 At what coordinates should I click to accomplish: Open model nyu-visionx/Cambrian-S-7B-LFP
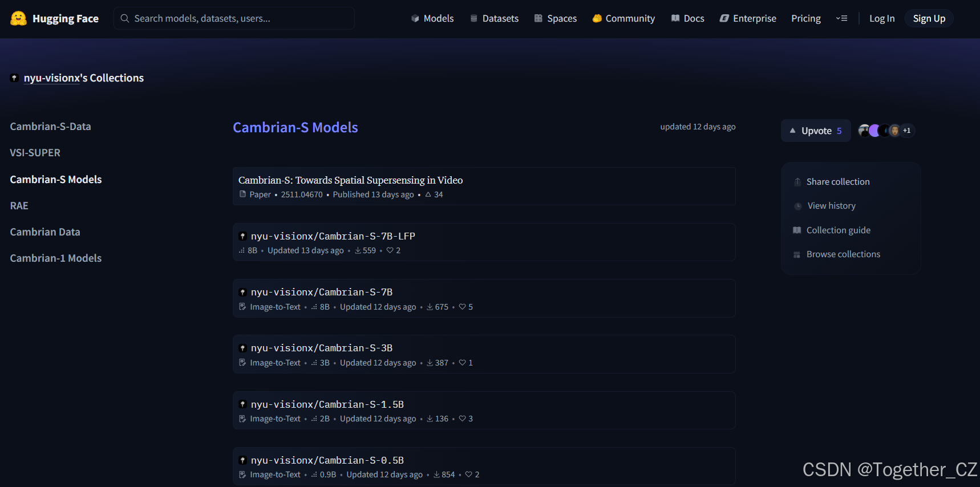[x=333, y=236]
